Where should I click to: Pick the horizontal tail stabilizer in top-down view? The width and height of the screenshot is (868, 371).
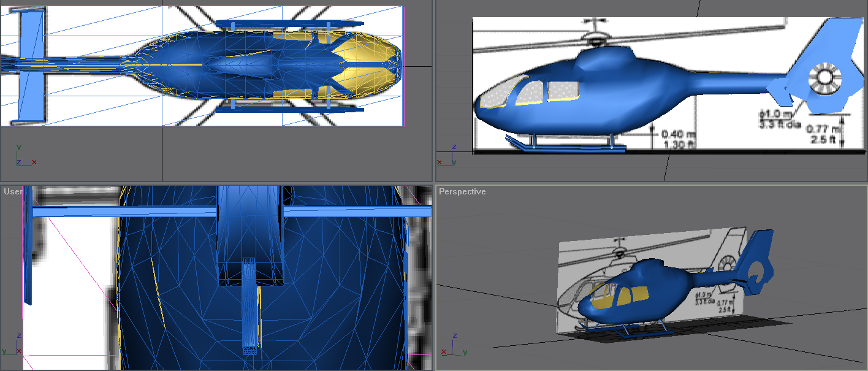[x=32, y=64]
